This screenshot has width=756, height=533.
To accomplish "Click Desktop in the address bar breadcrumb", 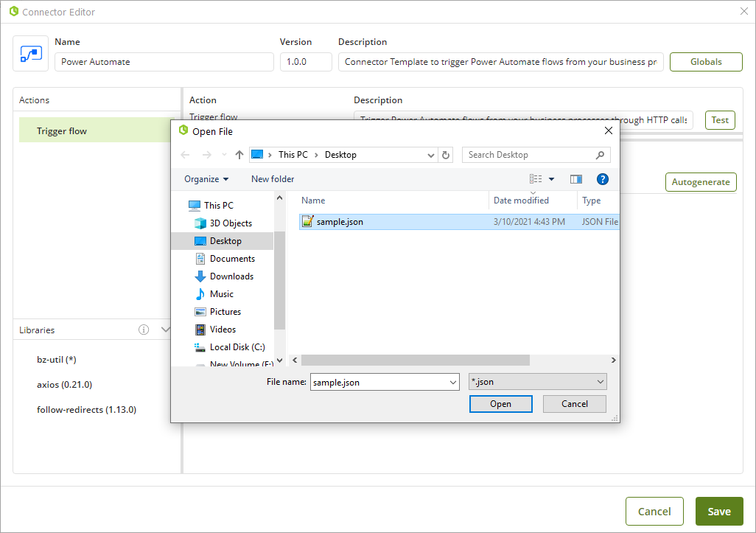I will tap(340, 155).
